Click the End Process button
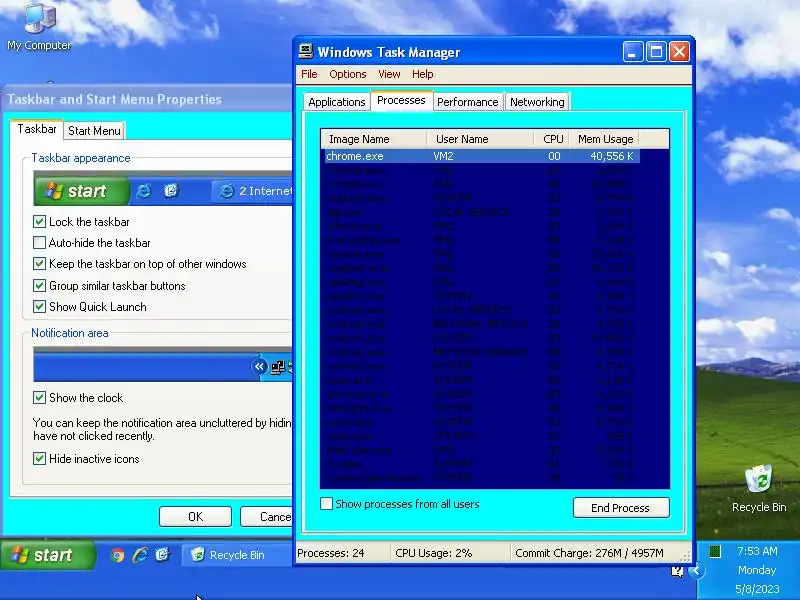Viewport: 800px width, 600px height. click(620, 508)
